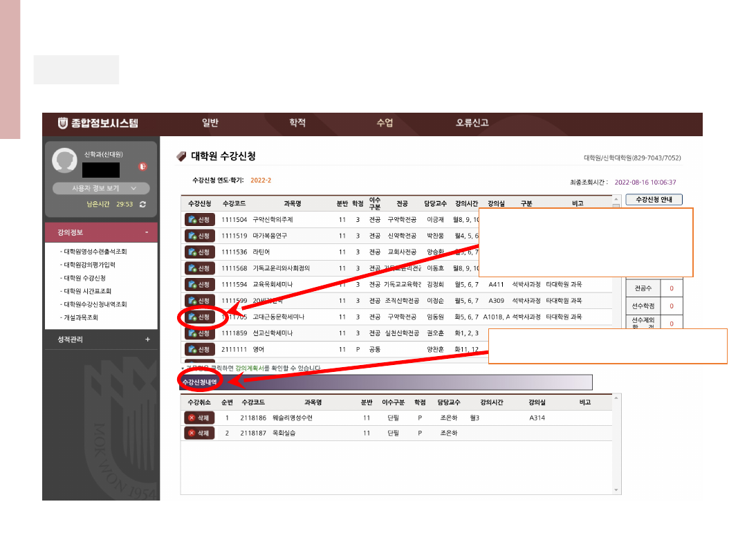Open course name 구약신학의주제

[273, 220]
